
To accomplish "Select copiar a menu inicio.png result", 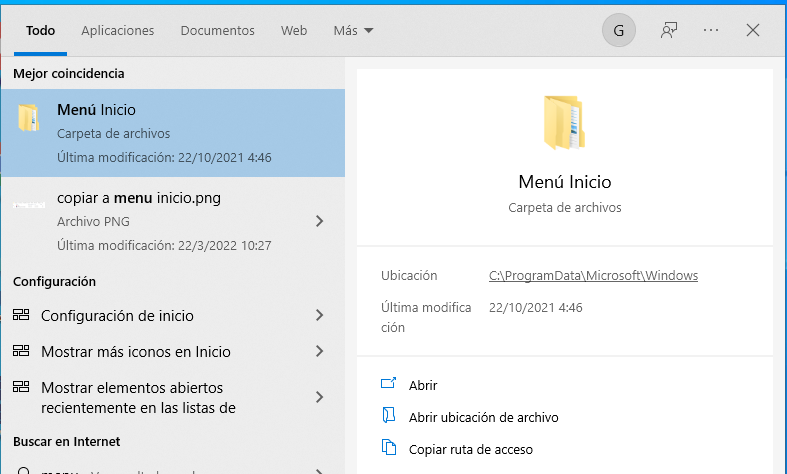I will [x=173, y=221].
